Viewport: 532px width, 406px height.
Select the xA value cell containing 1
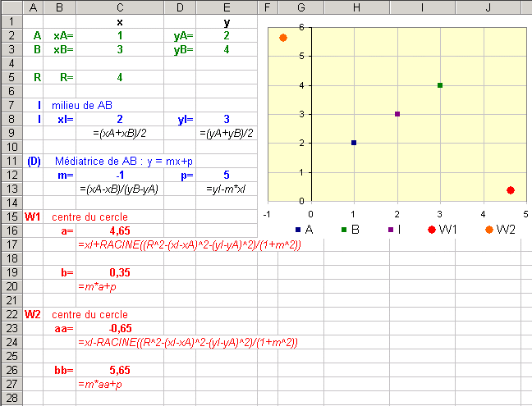tap(120, 35)
